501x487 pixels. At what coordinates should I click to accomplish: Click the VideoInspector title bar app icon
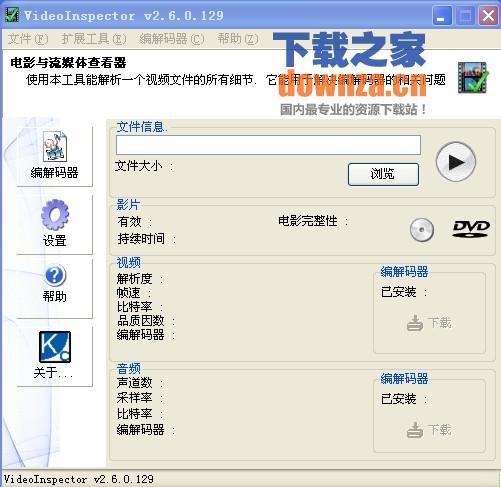click(12, 15)
